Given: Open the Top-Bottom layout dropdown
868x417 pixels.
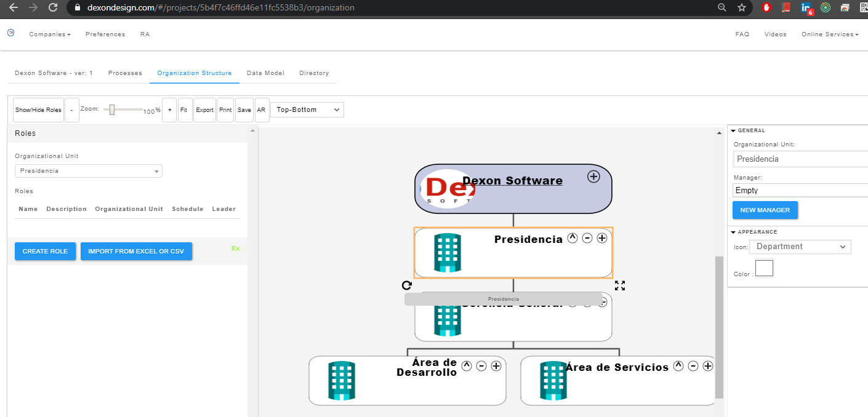Looking at the screenshot, I should [x=307, y=109].
